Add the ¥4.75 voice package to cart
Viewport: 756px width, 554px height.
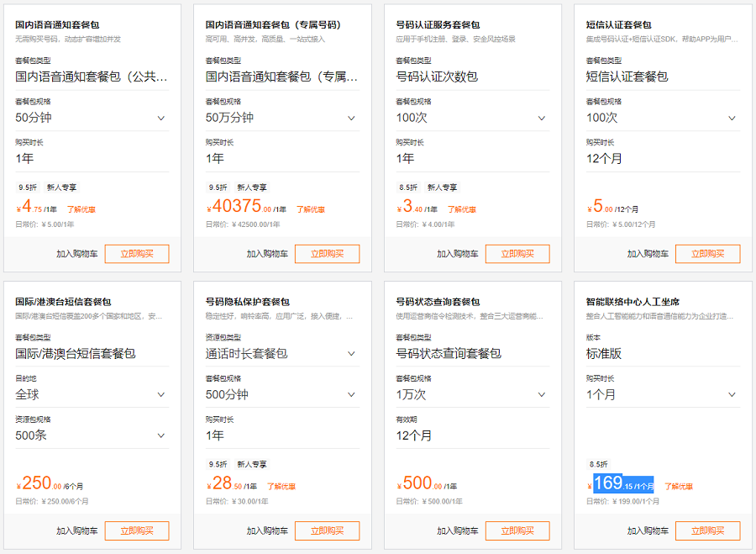pos(77,254)
